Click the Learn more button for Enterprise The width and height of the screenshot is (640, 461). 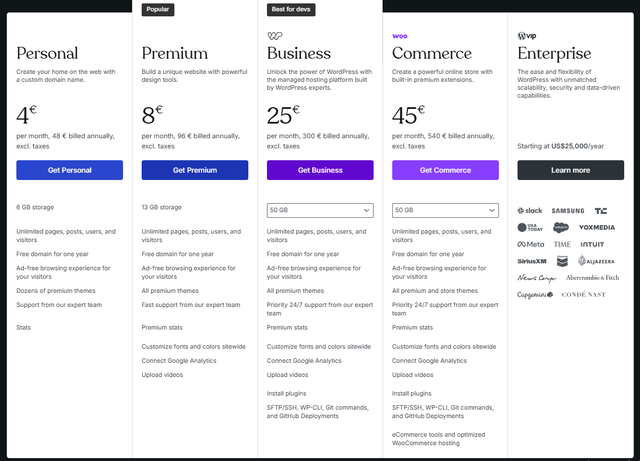[571, 170]
